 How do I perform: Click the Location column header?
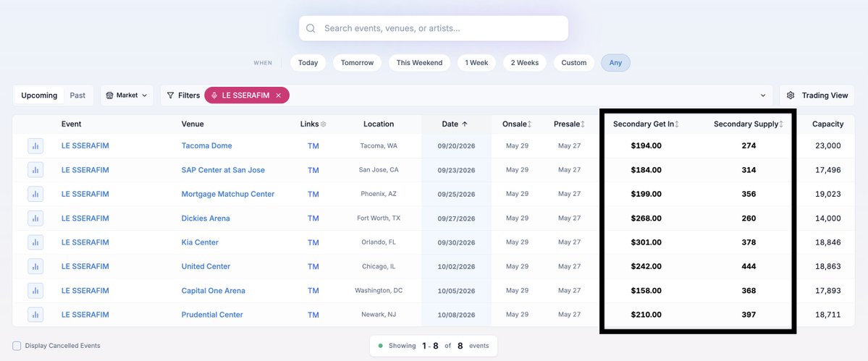tap(379, 124)
